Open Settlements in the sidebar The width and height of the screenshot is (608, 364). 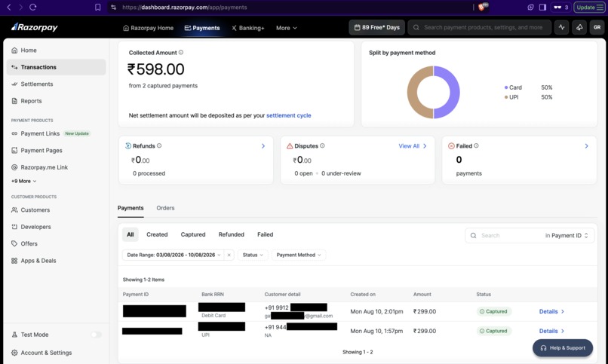pyautogui.click(x=56, y=84)
